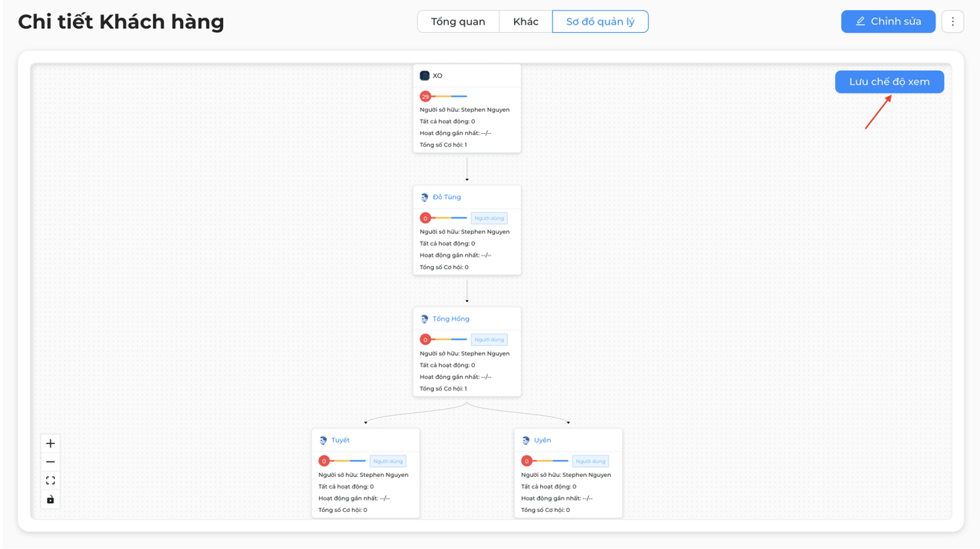Viewport: 980px width, 549px height.
Task: Click Tống Hồng's avatar icon
Action: (424, 319)
